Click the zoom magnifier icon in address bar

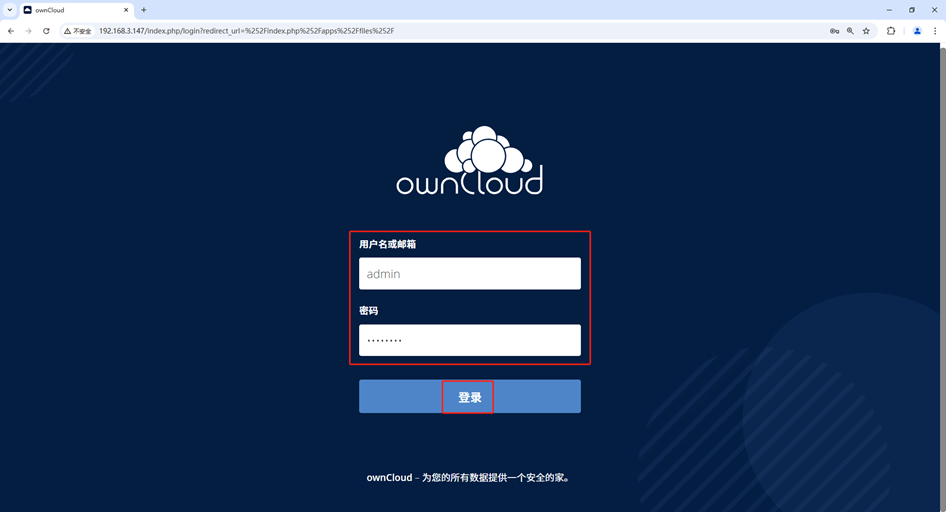click(850, 31)
